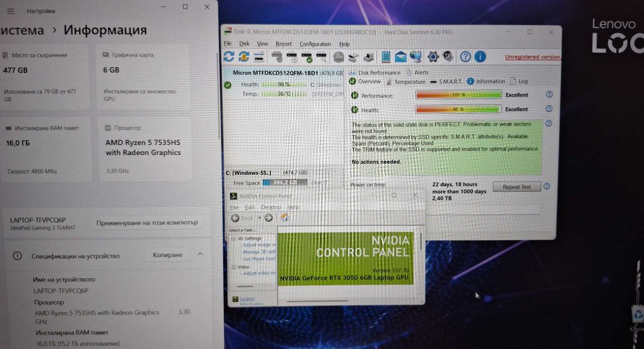Open the hamburger menu in Settings window
The width and height of the screenshot is (644, 349).
10,11
